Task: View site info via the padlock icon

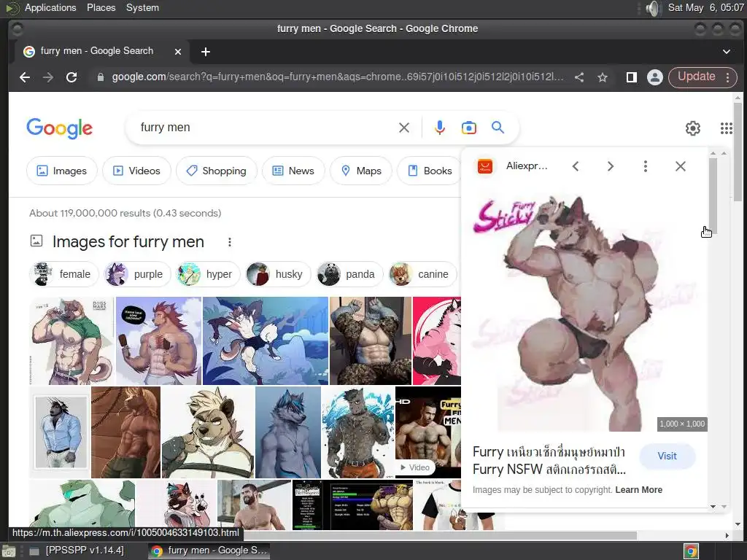Action: (100, 77)
